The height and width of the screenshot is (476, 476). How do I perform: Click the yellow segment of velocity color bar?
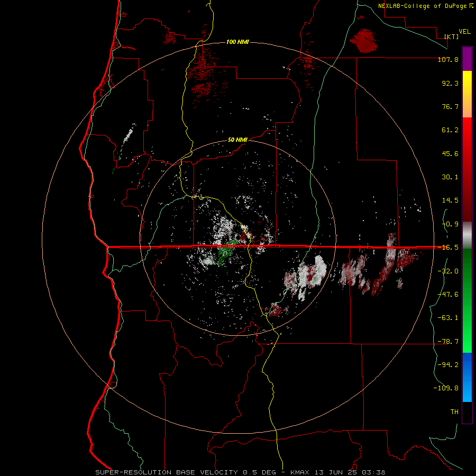(467, 94)
